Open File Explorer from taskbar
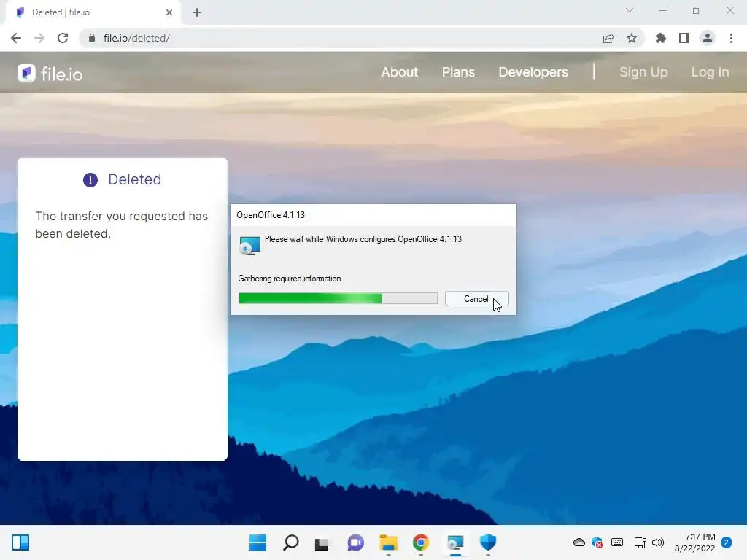This screenshot has height=560, width=747. tap(388, 542)
